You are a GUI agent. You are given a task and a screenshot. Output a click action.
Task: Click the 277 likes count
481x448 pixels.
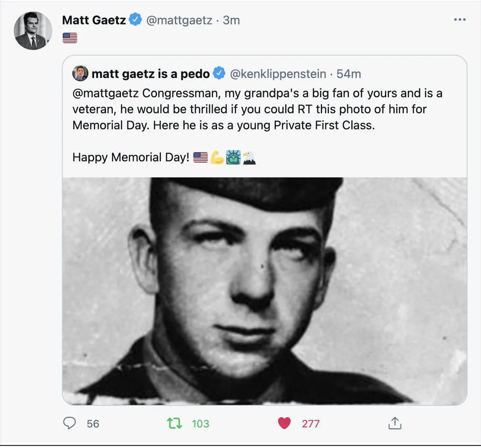click(x=310, y=424)
